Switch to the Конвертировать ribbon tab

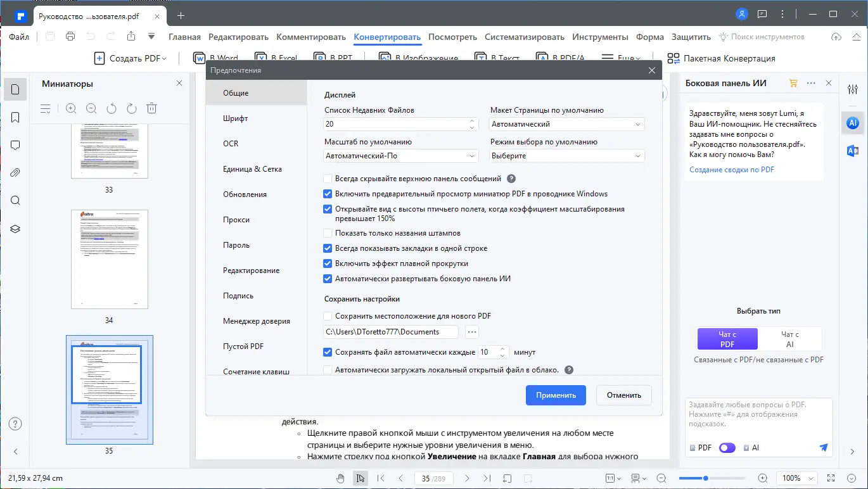[x=387, y=37]
